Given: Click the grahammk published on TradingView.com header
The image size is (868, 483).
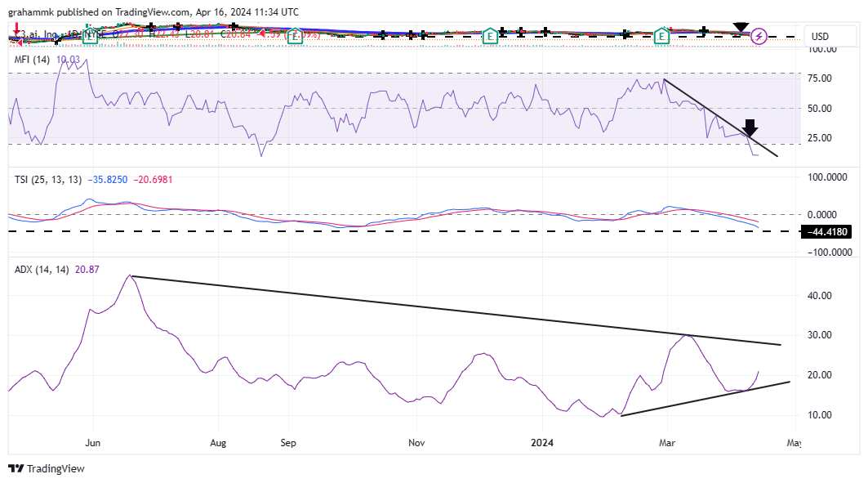Looking at the screenshot, I should pyautogui.click(x=154, y=11).
